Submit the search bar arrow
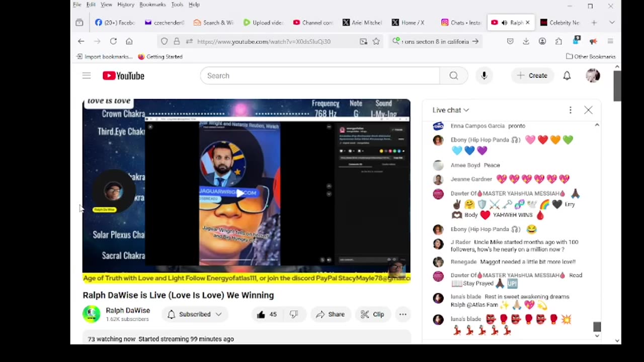Viewport: 644px width, 362px height. [x=475, y=41]
